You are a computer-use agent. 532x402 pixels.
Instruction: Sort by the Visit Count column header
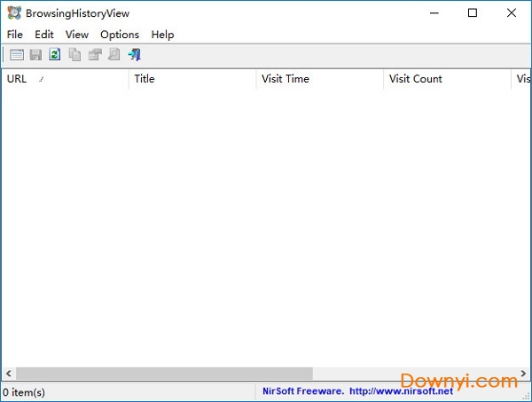point(448,79)
